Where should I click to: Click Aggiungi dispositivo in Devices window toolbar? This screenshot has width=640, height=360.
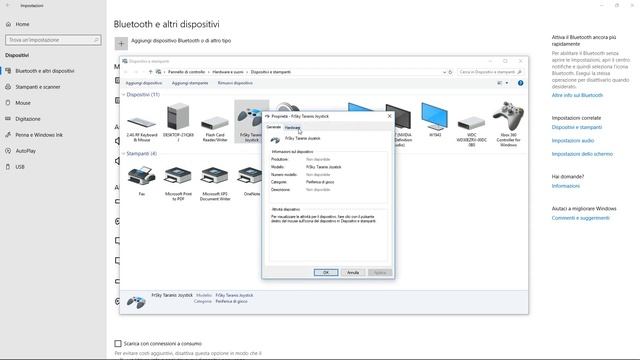click(x=144, y=83)
